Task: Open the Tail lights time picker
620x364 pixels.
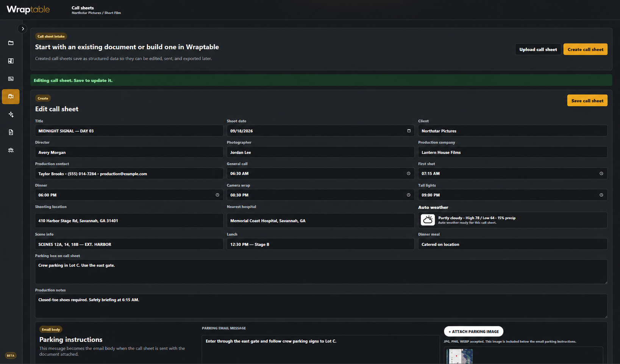Action: [x=601, y=195]
